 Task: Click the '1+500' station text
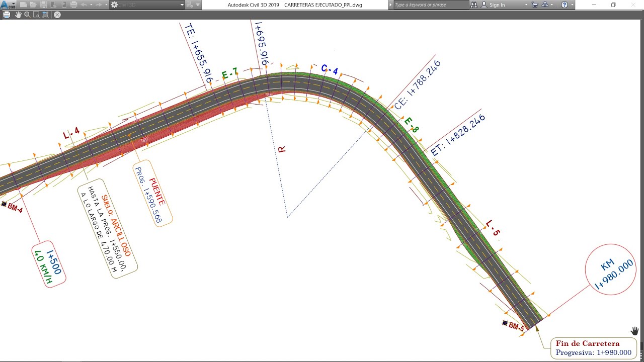coord(54,262)
